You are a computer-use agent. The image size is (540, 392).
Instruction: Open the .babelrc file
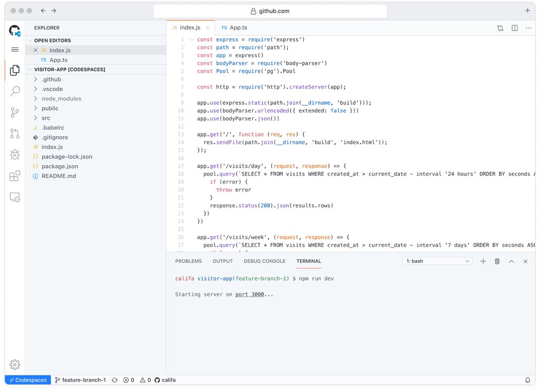coord(96,128)
